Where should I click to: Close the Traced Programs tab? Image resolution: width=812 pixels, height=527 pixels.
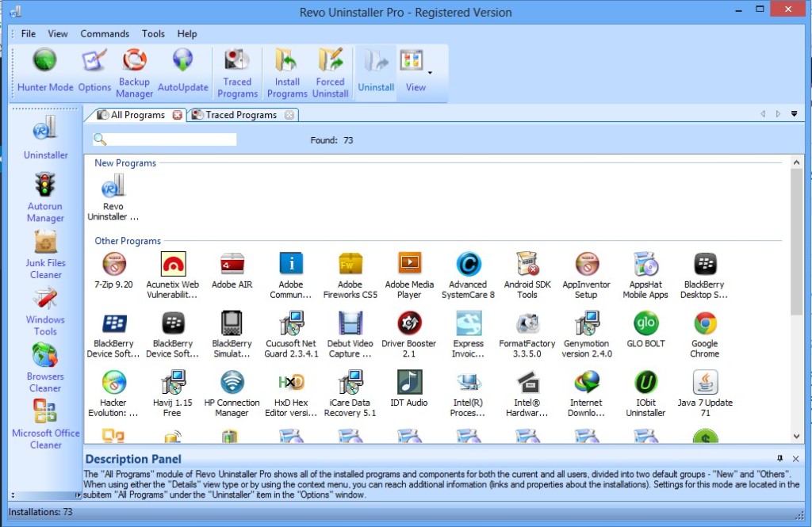click(x=288, y=114)
